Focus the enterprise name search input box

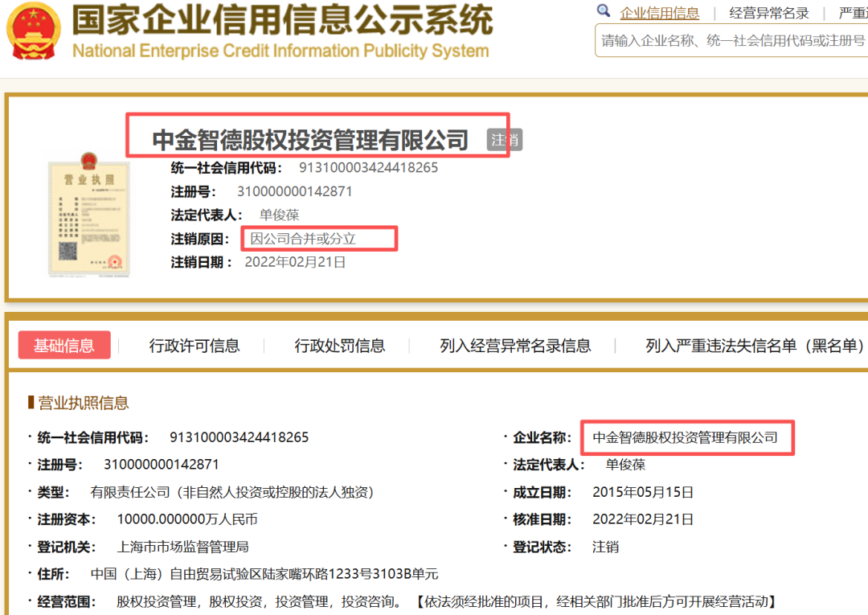click(731, 40)
